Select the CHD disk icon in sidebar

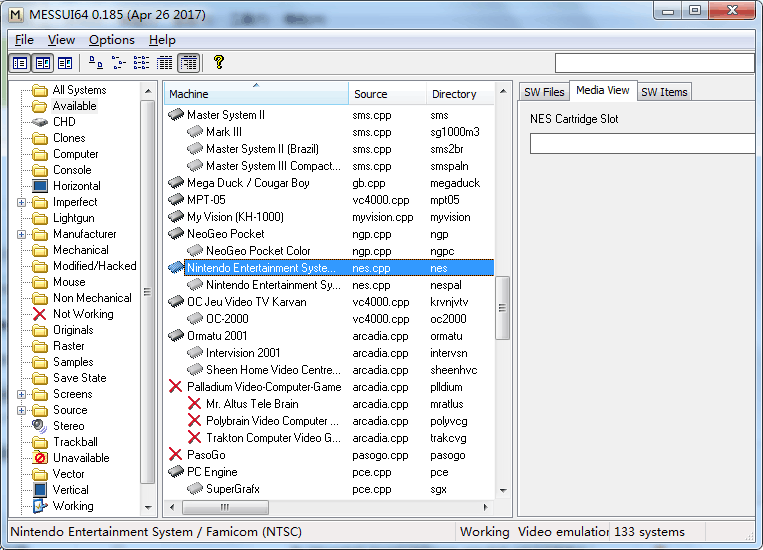click(x=40, y=122)
